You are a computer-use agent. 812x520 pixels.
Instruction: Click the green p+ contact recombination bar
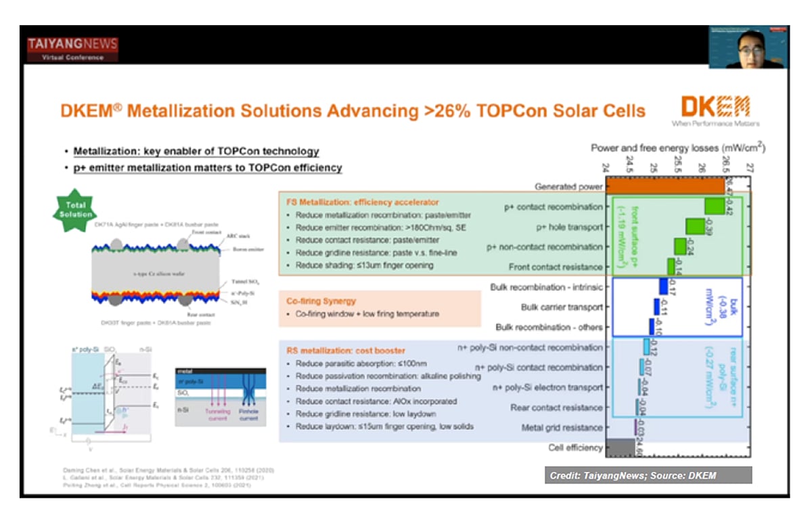tap(715, 206)
